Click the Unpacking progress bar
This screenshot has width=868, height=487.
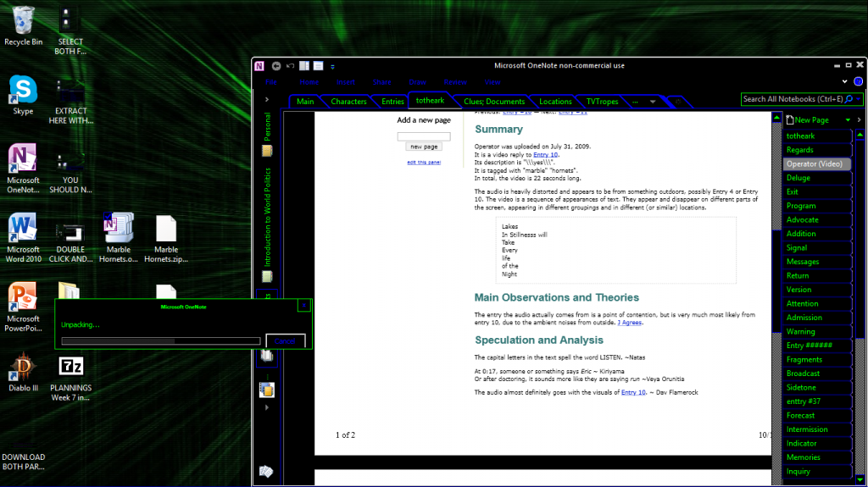[161, 341]
